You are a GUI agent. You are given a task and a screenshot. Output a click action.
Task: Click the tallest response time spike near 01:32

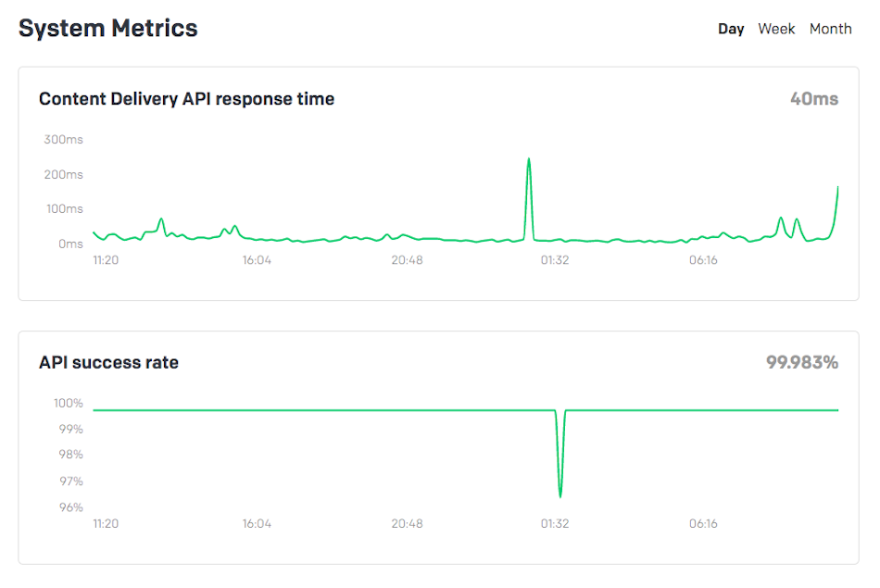[x=529, y=159]
